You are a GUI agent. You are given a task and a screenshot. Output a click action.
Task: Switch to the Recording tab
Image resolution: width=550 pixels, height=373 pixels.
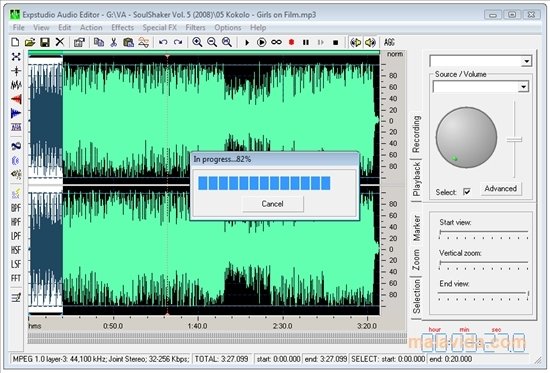click(x=416, y=134)
